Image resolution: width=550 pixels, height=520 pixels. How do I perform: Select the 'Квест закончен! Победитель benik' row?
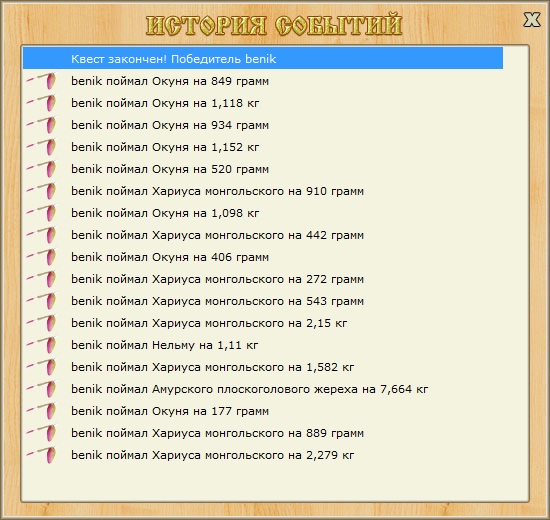263,58
